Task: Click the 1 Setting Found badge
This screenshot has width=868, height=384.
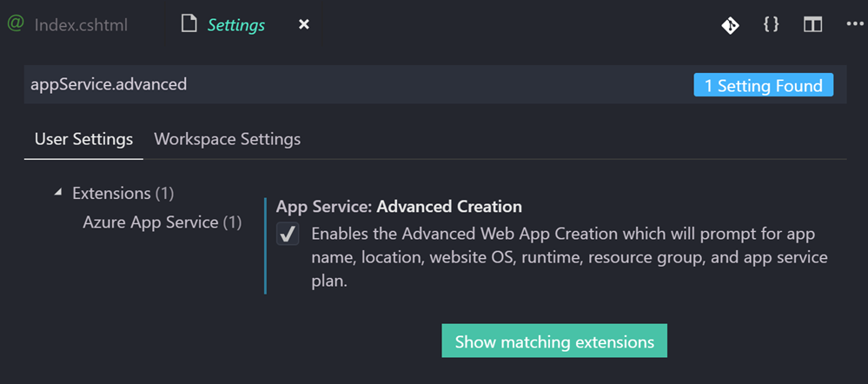Action: (764, 85)
